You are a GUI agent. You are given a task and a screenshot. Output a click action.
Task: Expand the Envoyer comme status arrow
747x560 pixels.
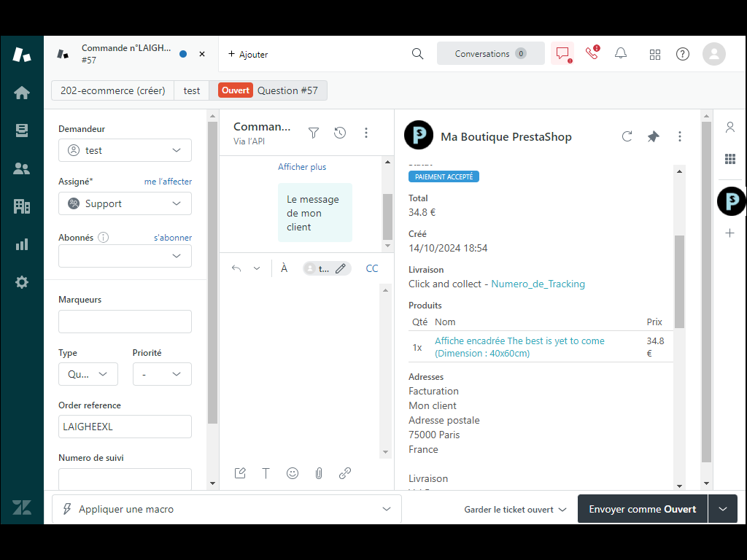click(722, 509)
